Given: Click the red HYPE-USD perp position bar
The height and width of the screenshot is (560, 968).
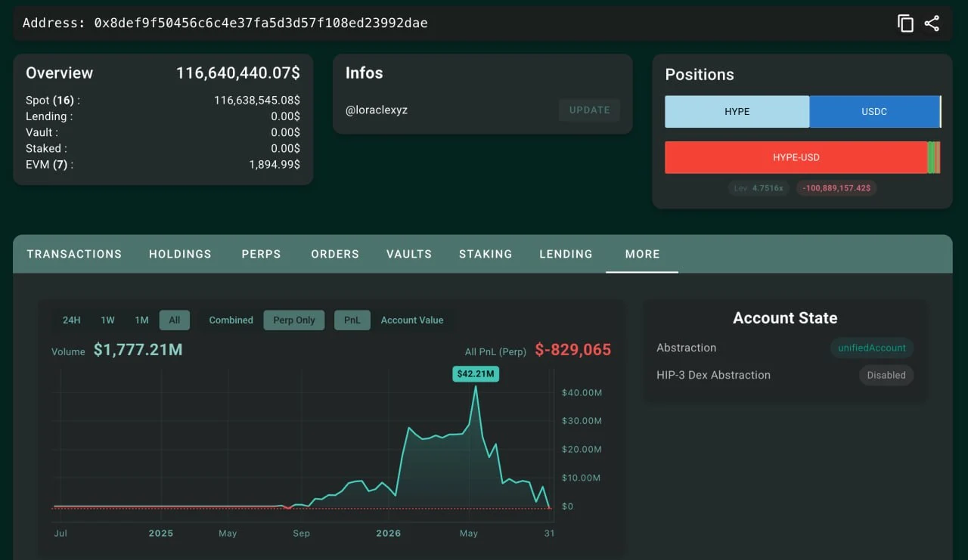Looking at the screenshot, I should (796, 157).
